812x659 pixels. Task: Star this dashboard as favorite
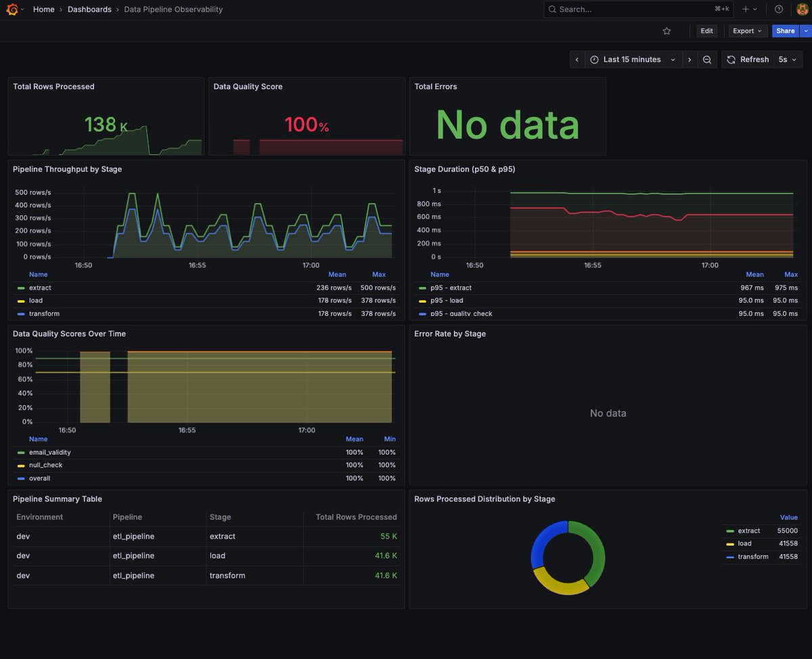click(667, 31)
